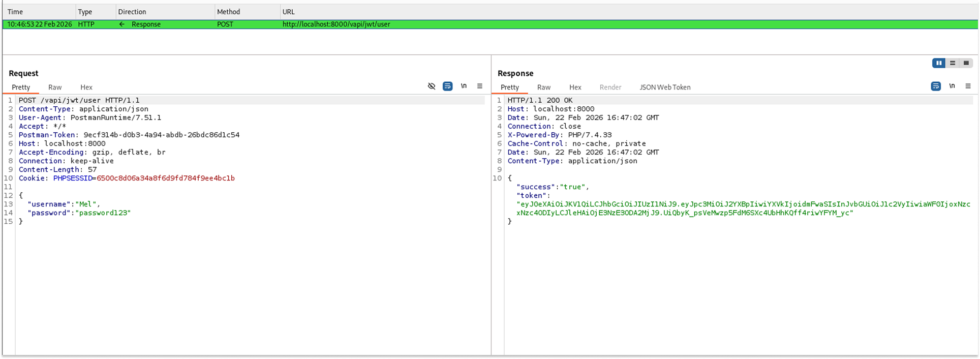Select the Raw tab in Response
This screenshot has height=359, width=980.
pyautogui.click(x=544, y=87)
